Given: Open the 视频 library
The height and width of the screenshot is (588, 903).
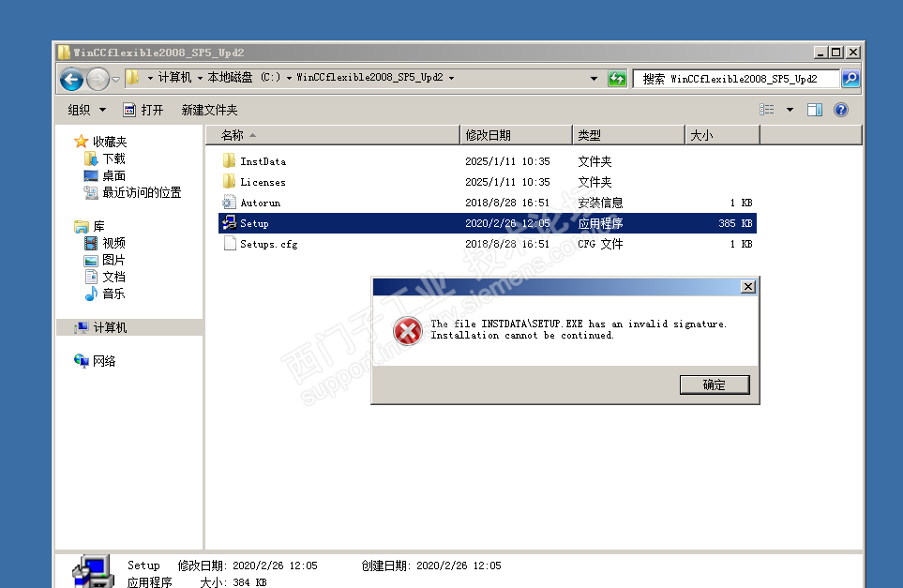Looking at the screenshot, I should click(x=113, y=243).
